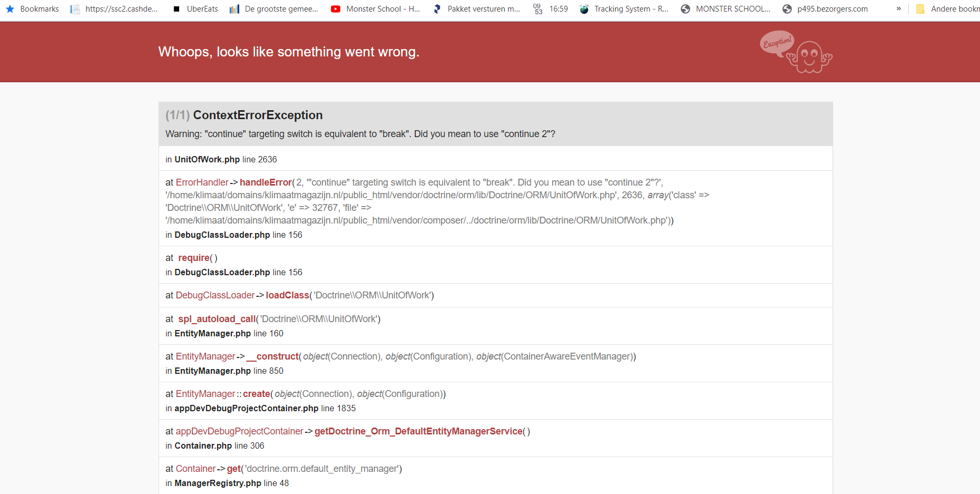Open the p495.bezorgers.com bookmark
This screenshot has height=494, width=980.
(825, 9)
